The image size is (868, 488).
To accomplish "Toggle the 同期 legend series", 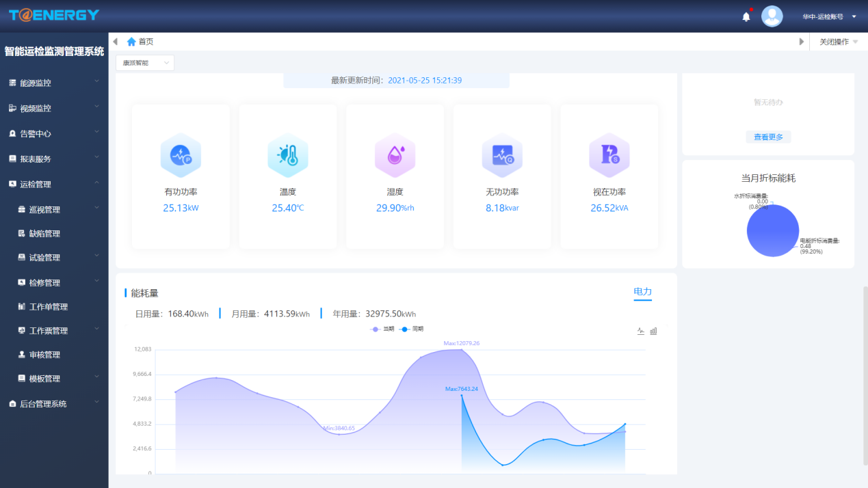I will 411,329.
